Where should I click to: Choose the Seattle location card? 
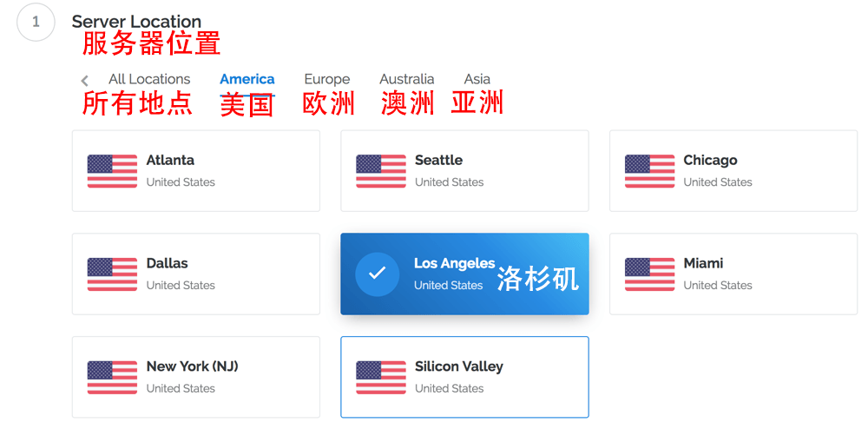[x=464, y=171]
